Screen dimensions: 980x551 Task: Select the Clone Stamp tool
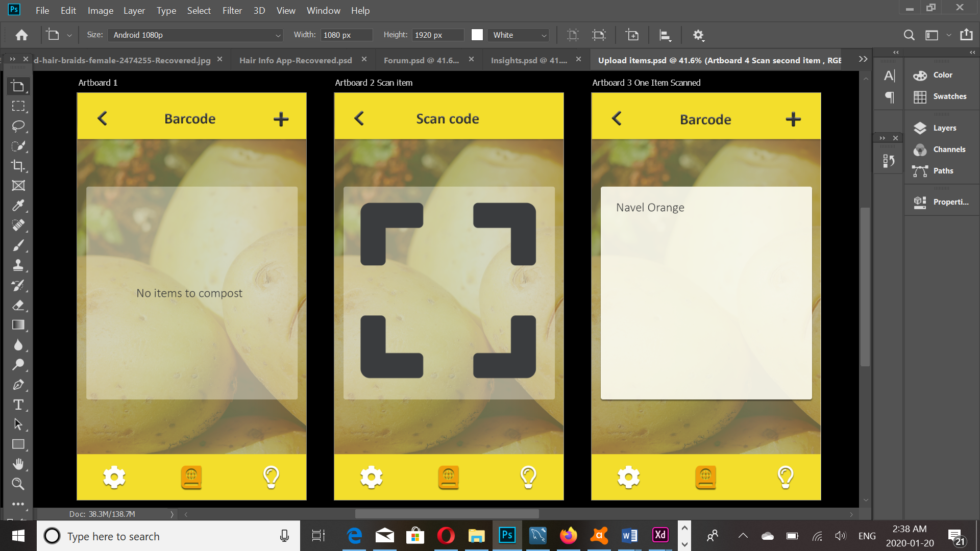[x=18, y=265]
